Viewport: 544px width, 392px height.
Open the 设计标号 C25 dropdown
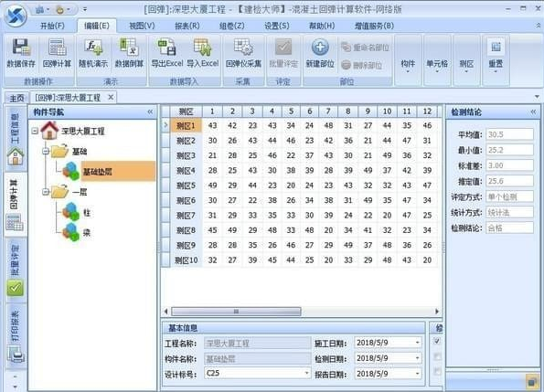(306, 374)
